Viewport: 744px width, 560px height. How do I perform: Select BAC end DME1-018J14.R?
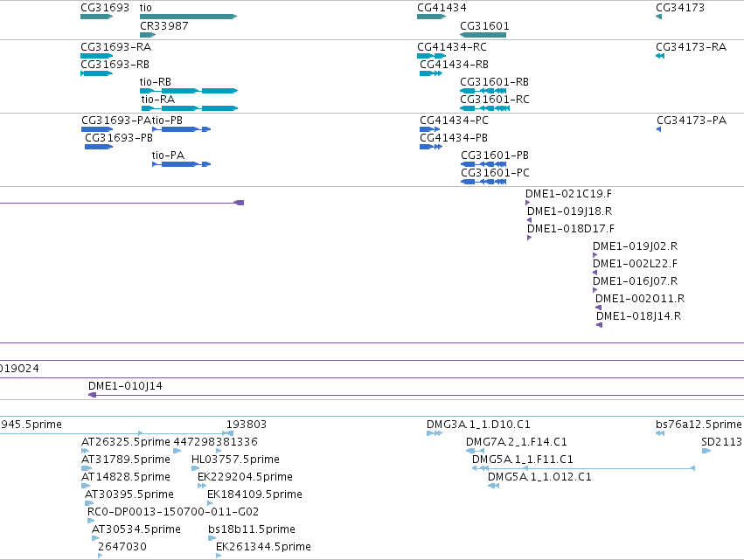pos(639,317)
